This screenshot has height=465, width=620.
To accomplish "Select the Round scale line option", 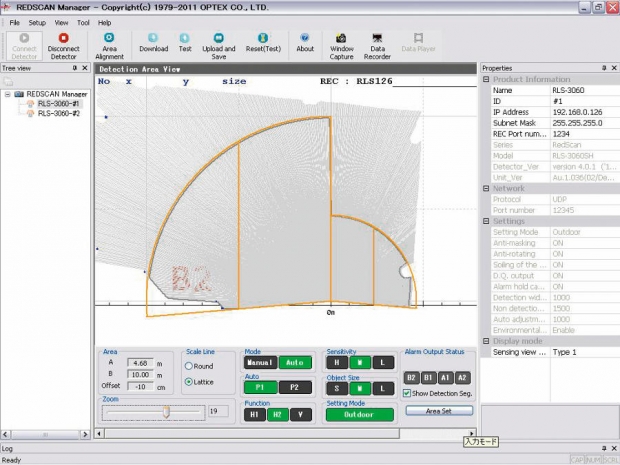I will (x=189, y=366).
